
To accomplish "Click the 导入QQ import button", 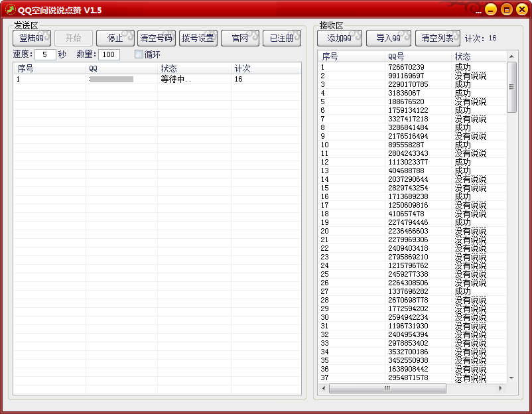I will point(389,38).
